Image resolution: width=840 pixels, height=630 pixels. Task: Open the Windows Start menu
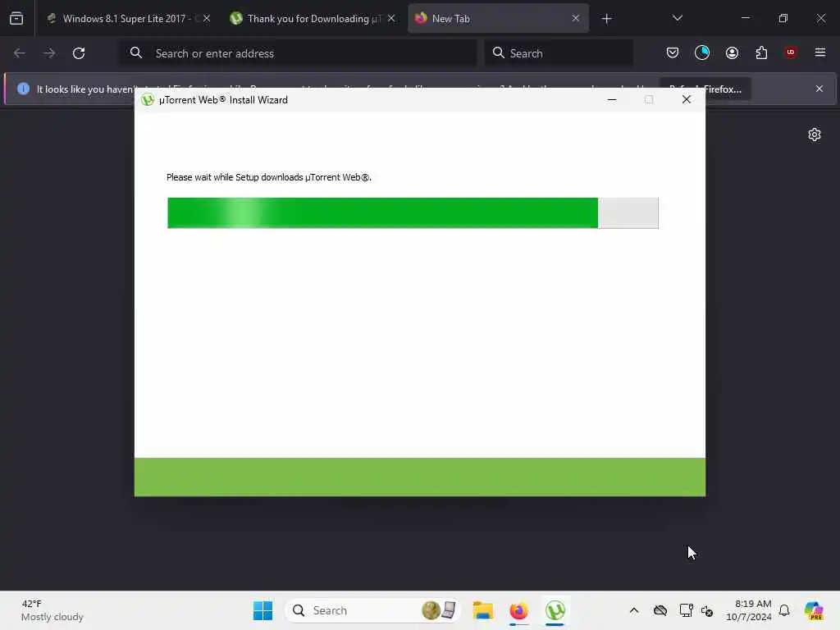pos(263,610)
